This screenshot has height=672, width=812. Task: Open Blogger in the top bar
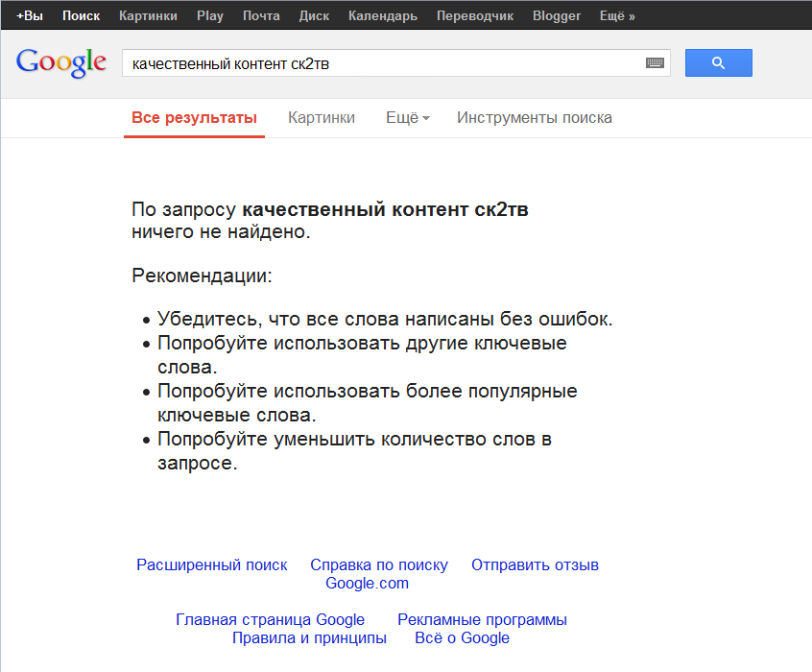(556, 15)
